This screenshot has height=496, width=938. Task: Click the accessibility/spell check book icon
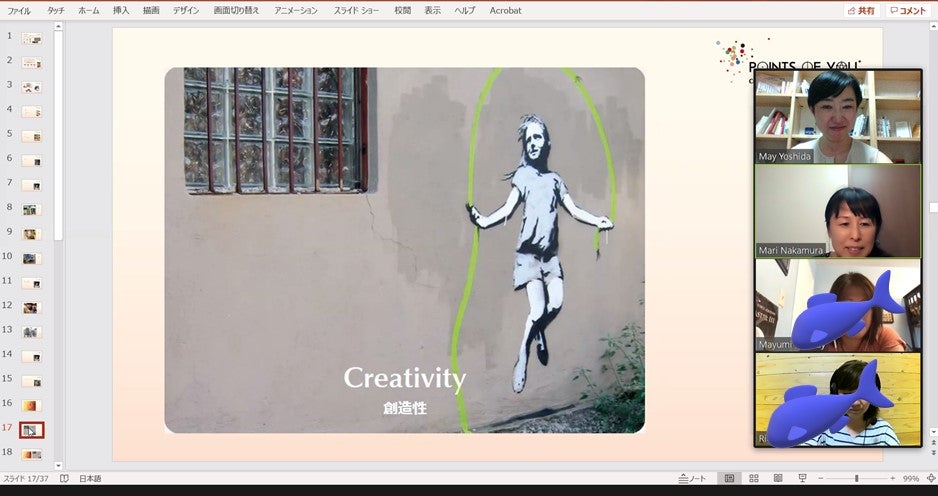(64, 479)
